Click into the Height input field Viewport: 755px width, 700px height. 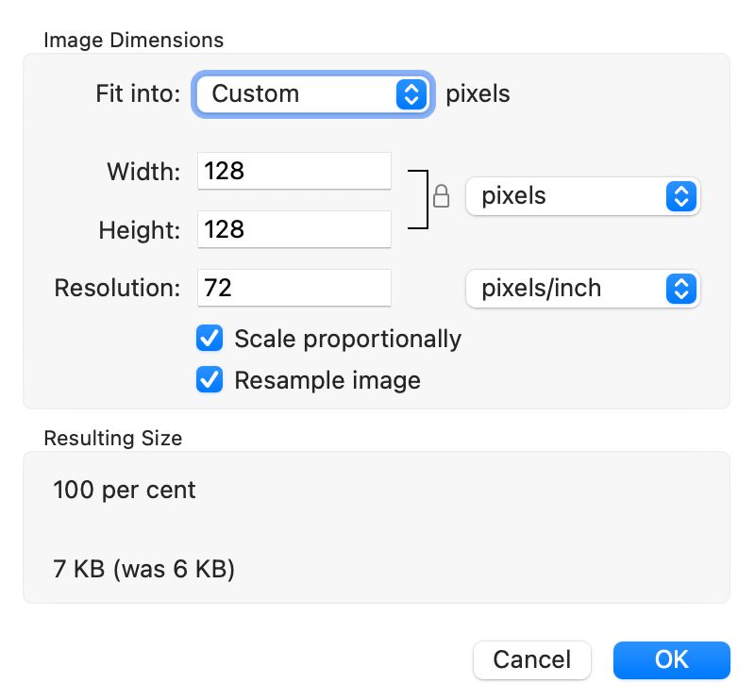click(x=294, y=229)
